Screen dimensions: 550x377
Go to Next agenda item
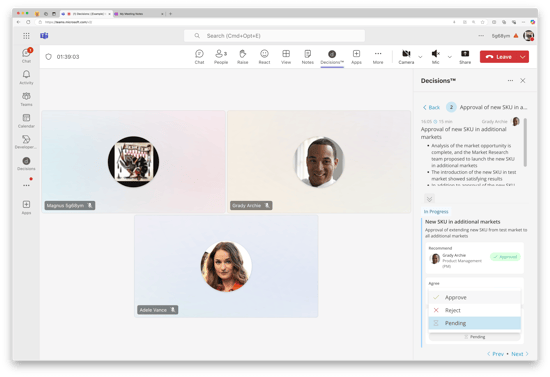pyautogui.click(x=520, y=354)
